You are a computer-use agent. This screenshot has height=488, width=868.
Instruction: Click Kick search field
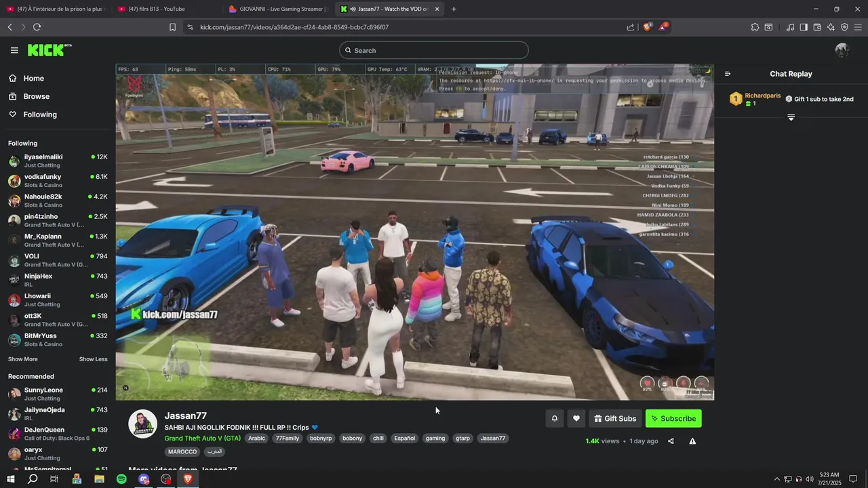click(434, 50)
